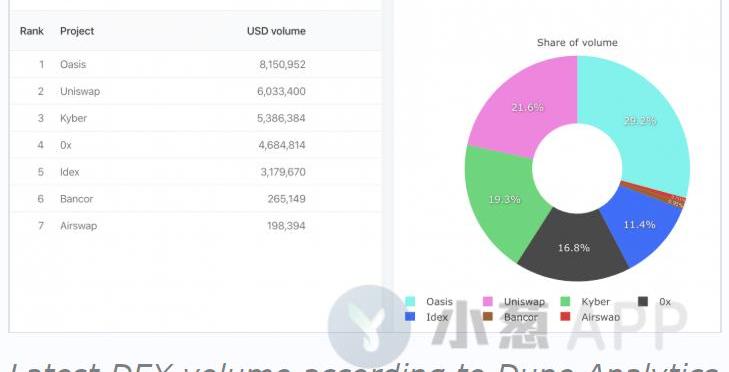
Task: Click the Share of volume chart title
Action: (577, 42)
